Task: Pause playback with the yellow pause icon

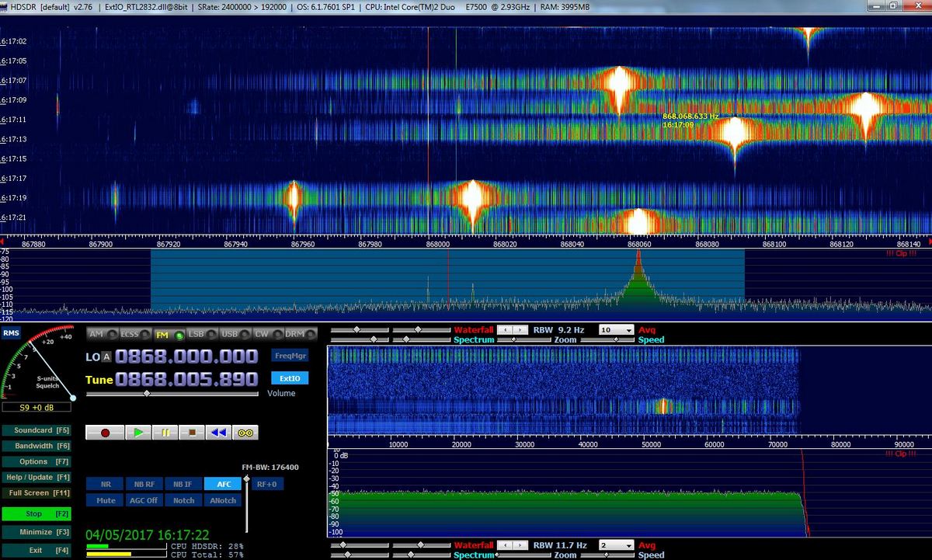Action: [165, 433]
